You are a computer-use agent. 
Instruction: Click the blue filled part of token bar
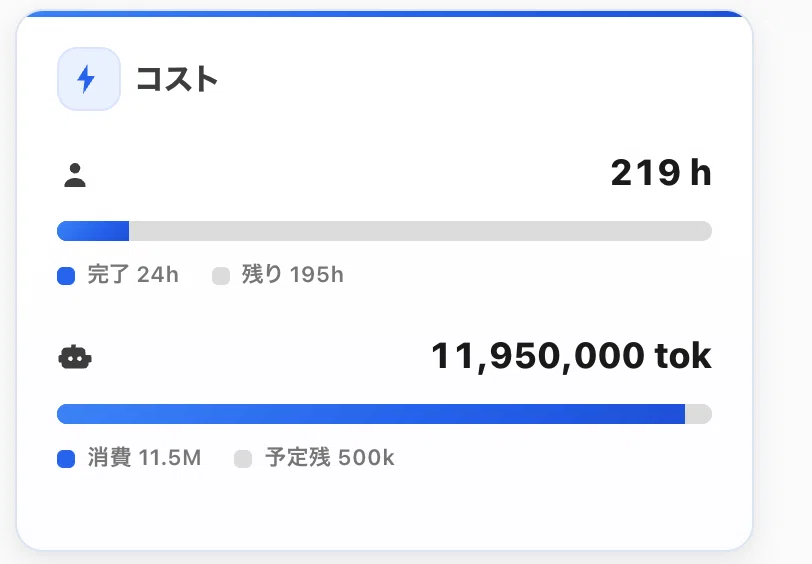click(x=371, y=414)
